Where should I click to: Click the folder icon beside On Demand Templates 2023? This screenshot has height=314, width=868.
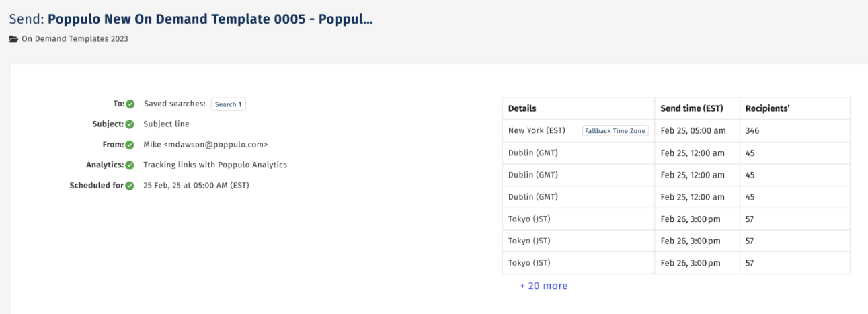[13, 39]
